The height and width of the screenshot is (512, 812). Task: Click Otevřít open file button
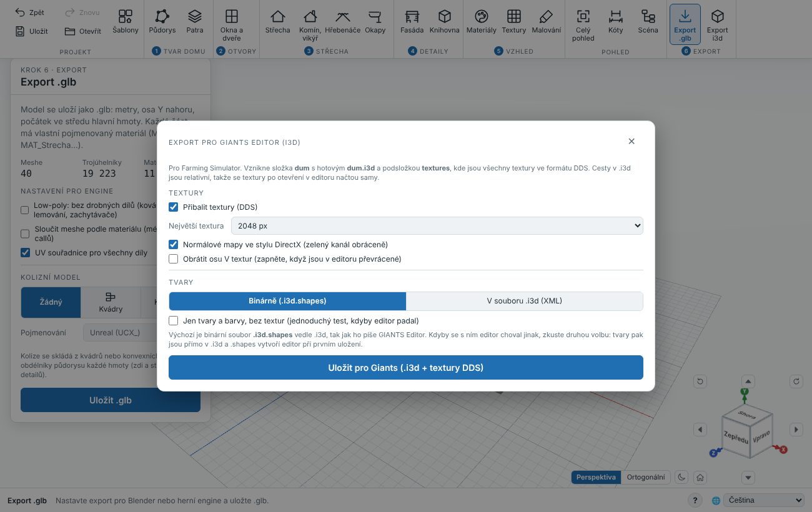(83, 31)
